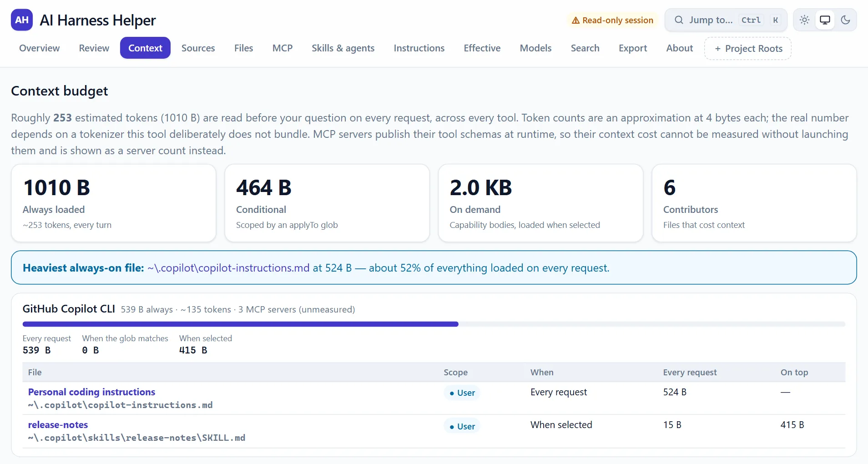Click the Project Roots button
Image resolution: width=868 pixels, height=464 pixels.
(748, 48)
